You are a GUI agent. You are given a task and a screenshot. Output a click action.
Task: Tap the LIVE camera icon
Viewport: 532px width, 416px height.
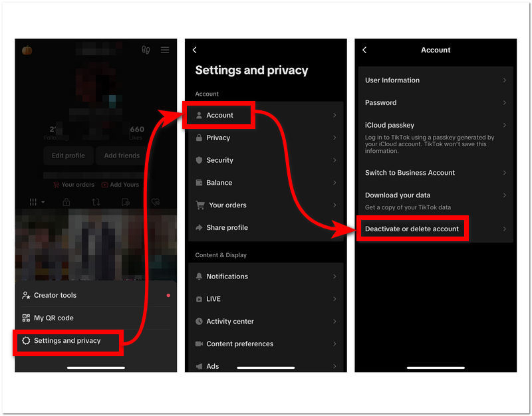pos(199,299)
